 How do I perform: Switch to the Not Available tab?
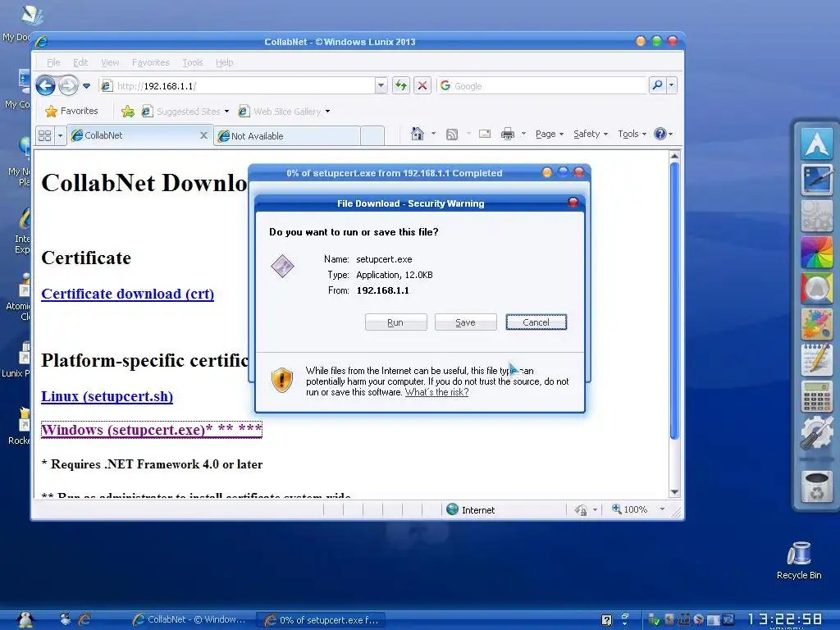pyautogui.click(x=286, y=136)
